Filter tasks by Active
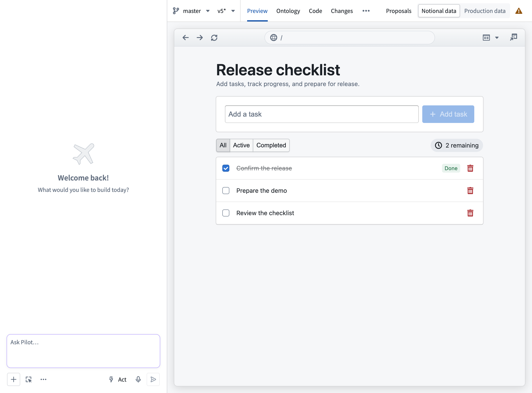532x393 pixels. tap(241, 145)
